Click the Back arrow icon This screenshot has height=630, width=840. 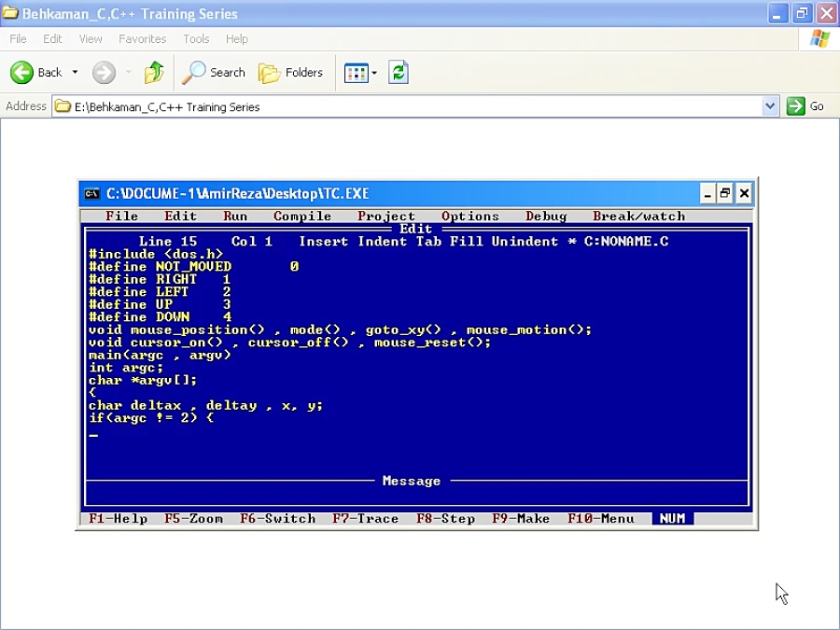[x=21, y=73]
